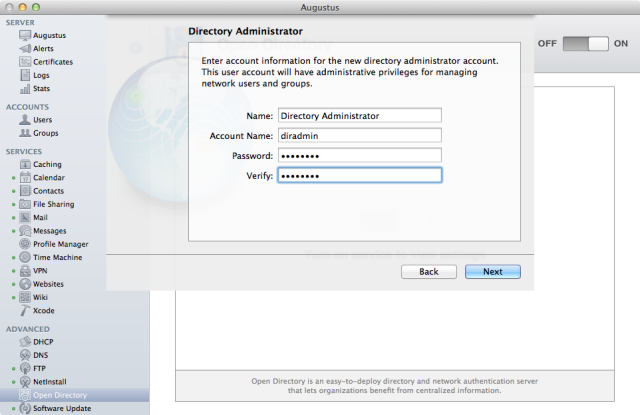Select the Certificates label in sidebar

coord(53,62)
